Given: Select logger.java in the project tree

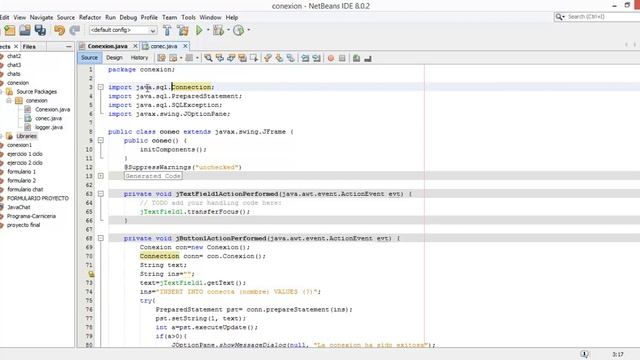Looking at the screenshot, I should (49, 127).
